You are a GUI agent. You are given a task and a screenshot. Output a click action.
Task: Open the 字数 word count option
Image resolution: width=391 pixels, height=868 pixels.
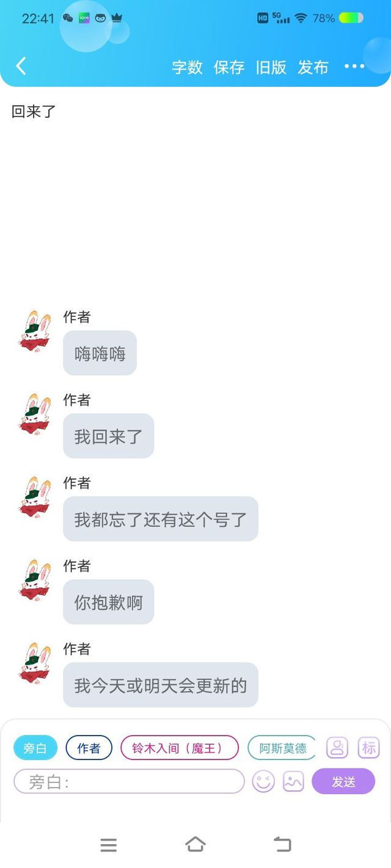[x=187, y=67]
